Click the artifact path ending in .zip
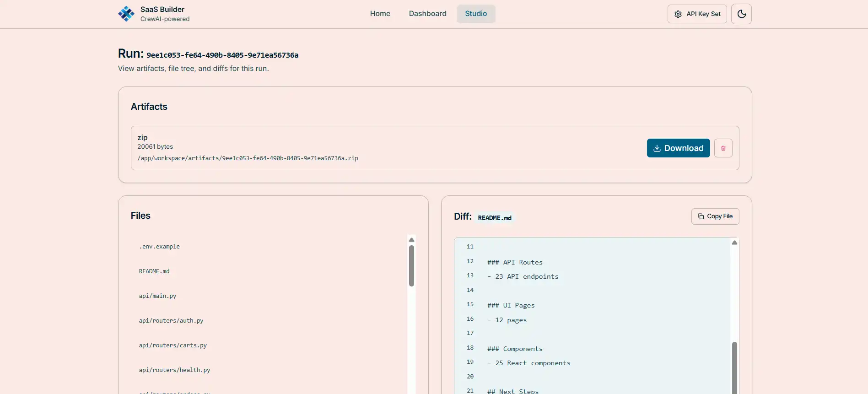This screenshot has height=394, width=868. (248, 158)
